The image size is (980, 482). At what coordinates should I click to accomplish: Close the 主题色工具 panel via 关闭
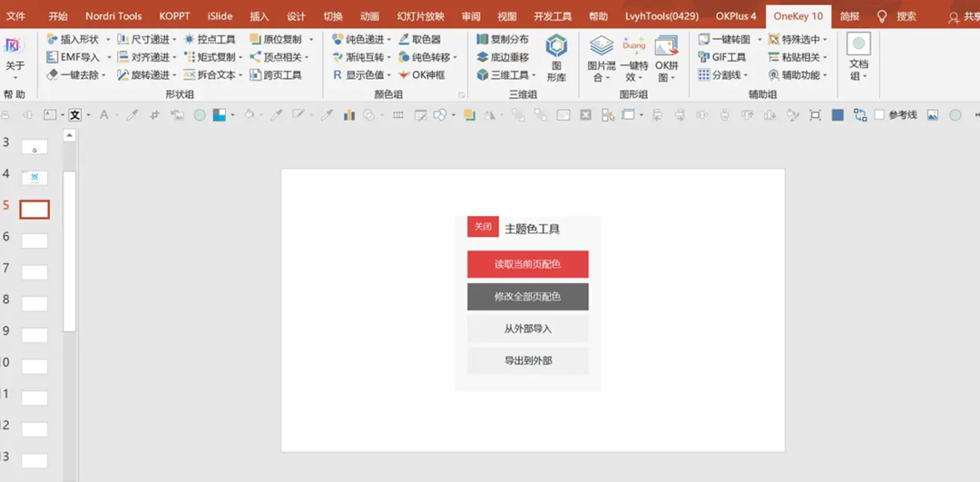[x=483, y=227]
